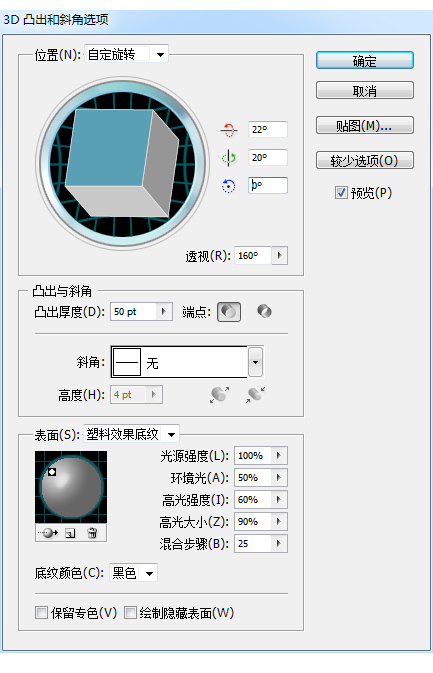Open the 凸出厚度(D) slider arrow
Image resolution: width=433 pixels, height=673 pixels.
[164, 312]
